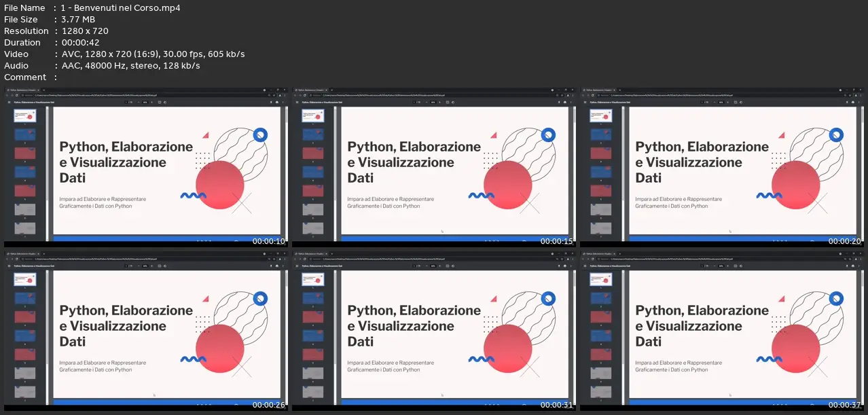Open the Chrome three-dot menu in the 00:00:20 frame

tap(860, 96)
